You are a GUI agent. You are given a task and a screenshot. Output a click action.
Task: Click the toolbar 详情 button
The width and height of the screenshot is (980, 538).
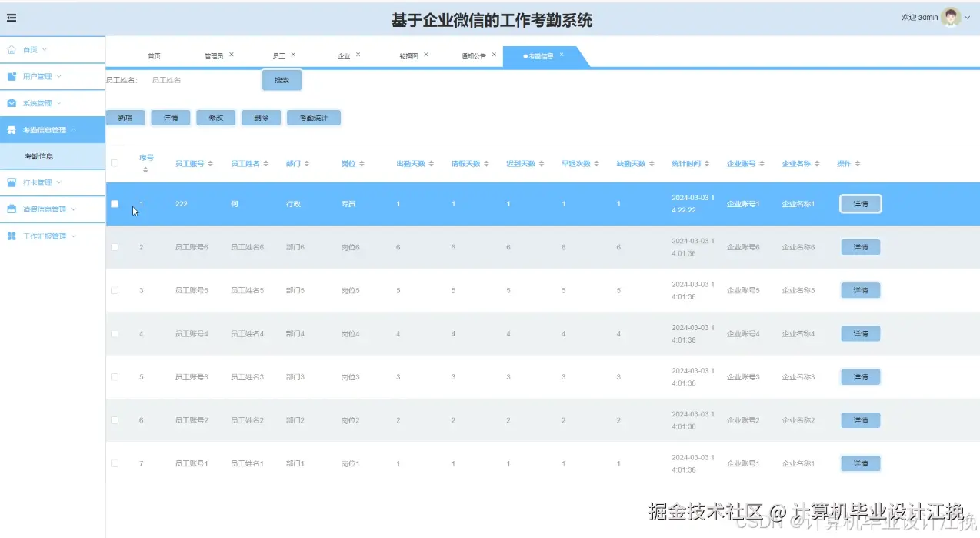(x=170, y=118)
